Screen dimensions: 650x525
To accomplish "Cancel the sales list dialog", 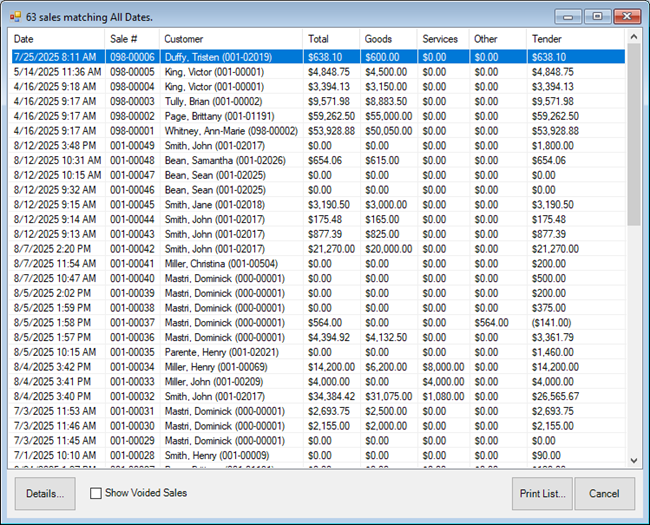I will click(604, 493).
